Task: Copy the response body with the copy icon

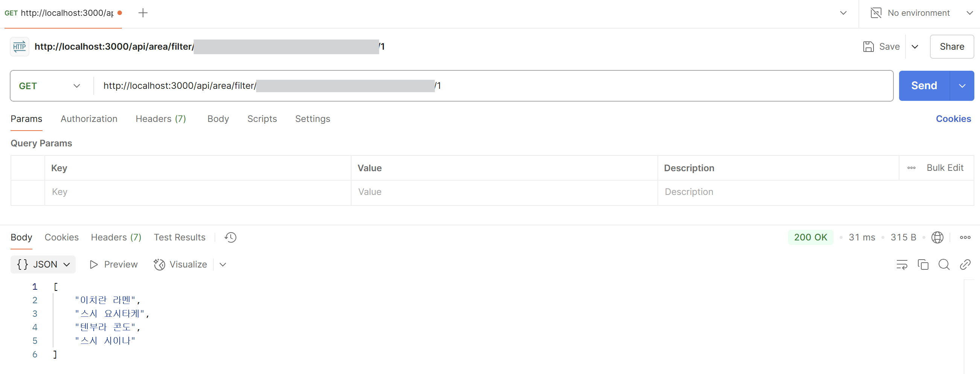Action: [x=923, y=265]
